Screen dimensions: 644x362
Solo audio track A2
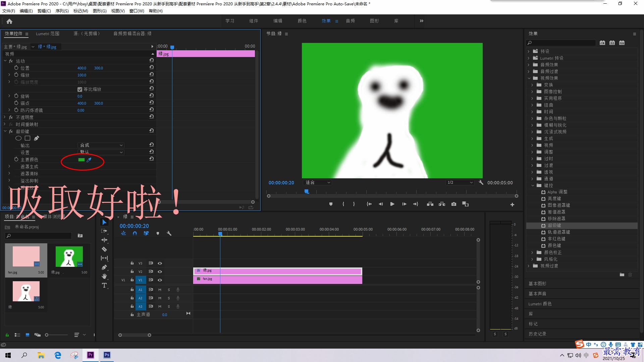tap(169, 298)
